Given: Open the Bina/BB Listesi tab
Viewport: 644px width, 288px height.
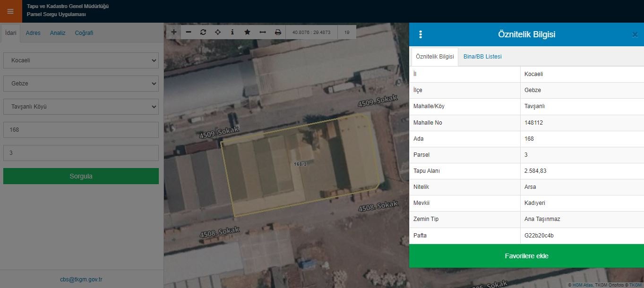Looking at the screenshot, I should click(x=482, y=57).
